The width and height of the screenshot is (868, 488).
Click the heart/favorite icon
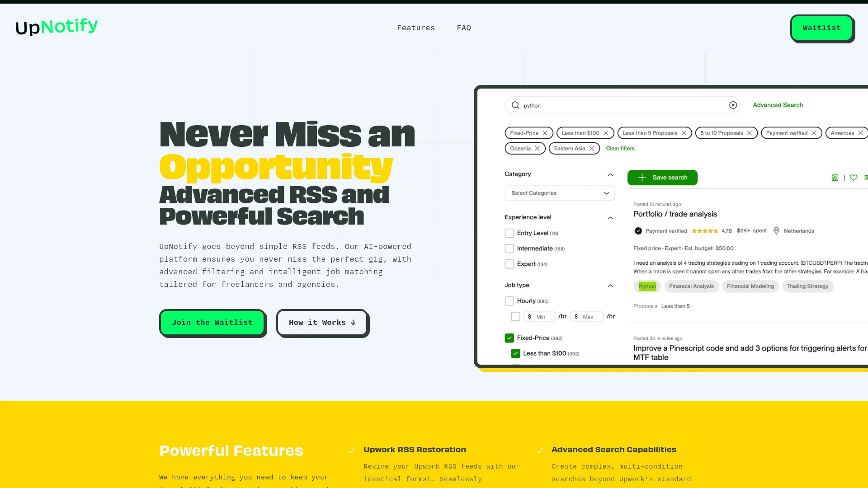click(x=853, y=177)
